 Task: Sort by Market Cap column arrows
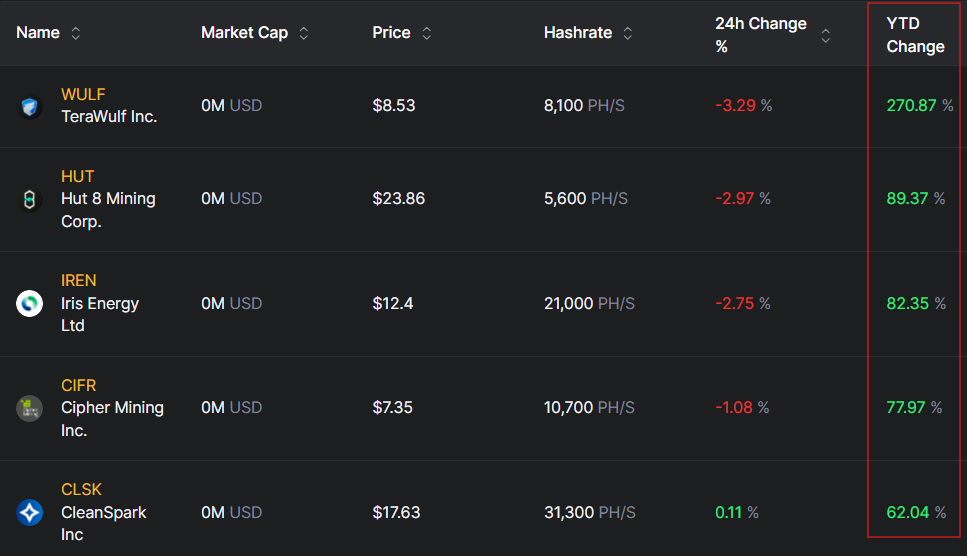coord(304,33)
